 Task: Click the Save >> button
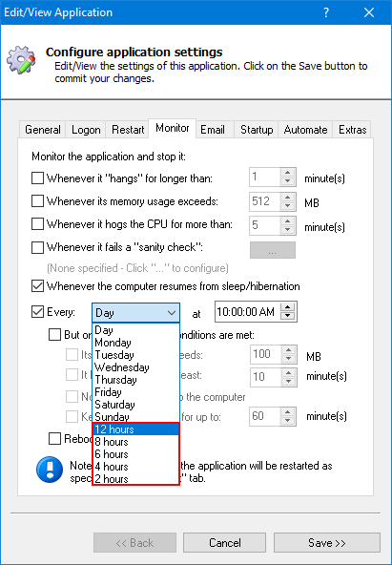coord(327,543)
